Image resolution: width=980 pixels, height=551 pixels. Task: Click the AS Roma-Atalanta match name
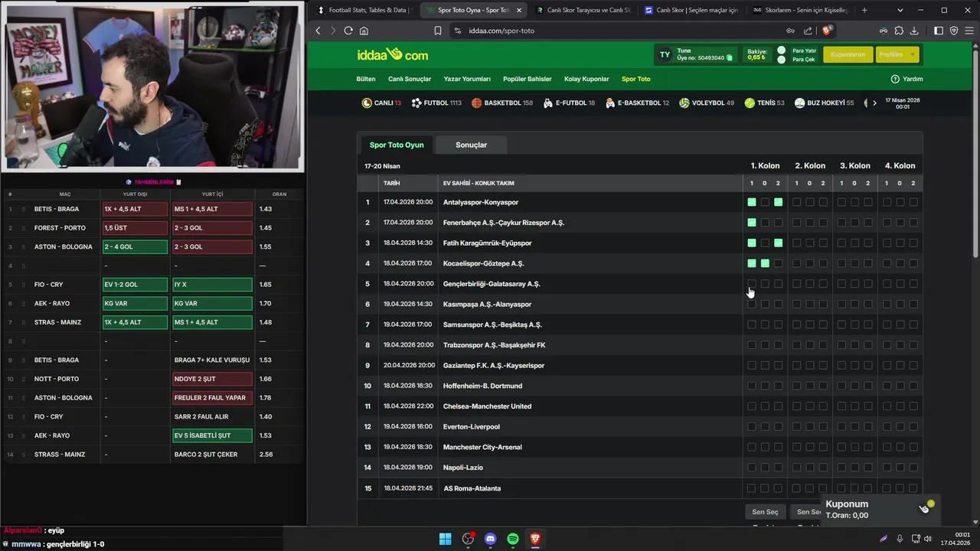point(472,488)
